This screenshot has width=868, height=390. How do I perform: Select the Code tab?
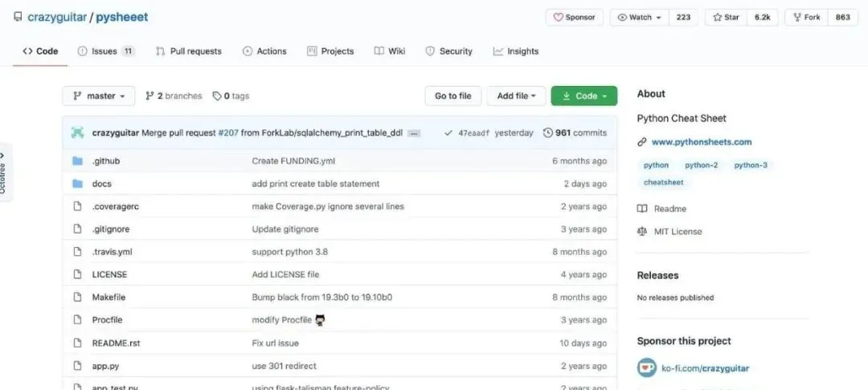tap(40, 51)
